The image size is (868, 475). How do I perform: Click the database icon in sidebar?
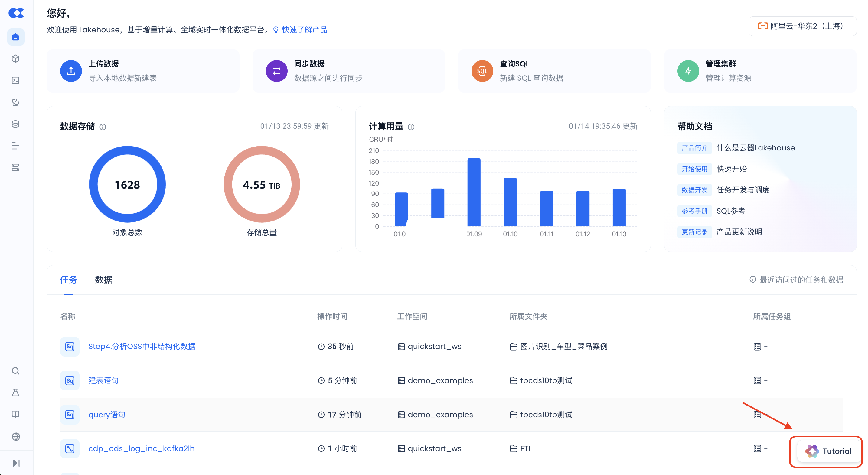pos(15,124)
